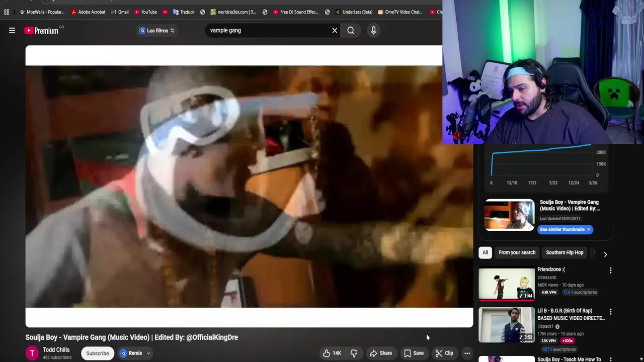Screen dimensions: 644x362
Task: Click the views history graph line
Action: pos(541,150)
